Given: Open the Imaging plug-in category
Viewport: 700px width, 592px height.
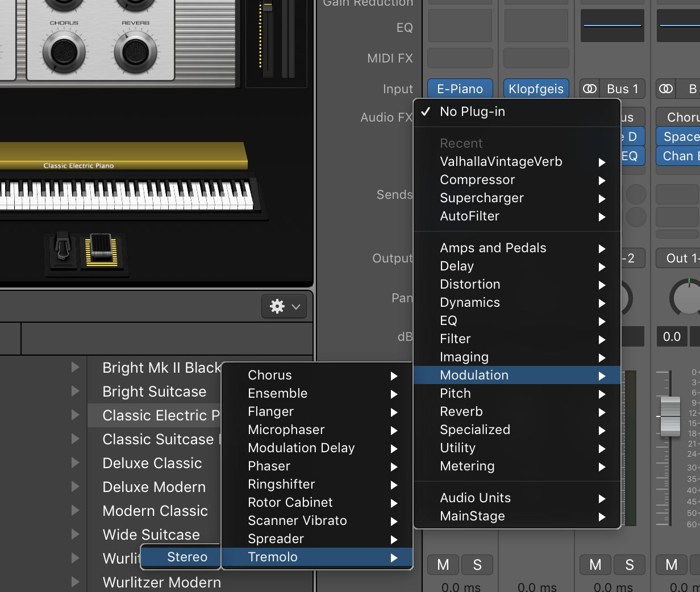Looking at the screenshot, I should click(x=517, y=357).
